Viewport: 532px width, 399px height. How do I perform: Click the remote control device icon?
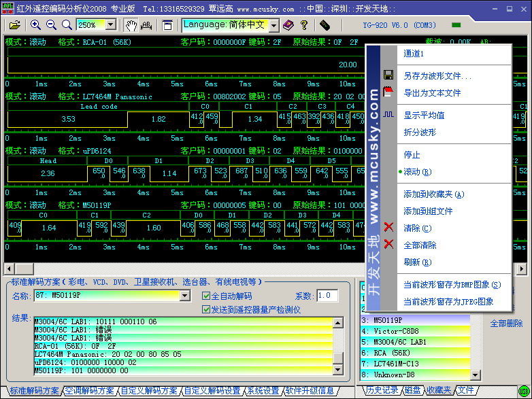tap(325, 25)
